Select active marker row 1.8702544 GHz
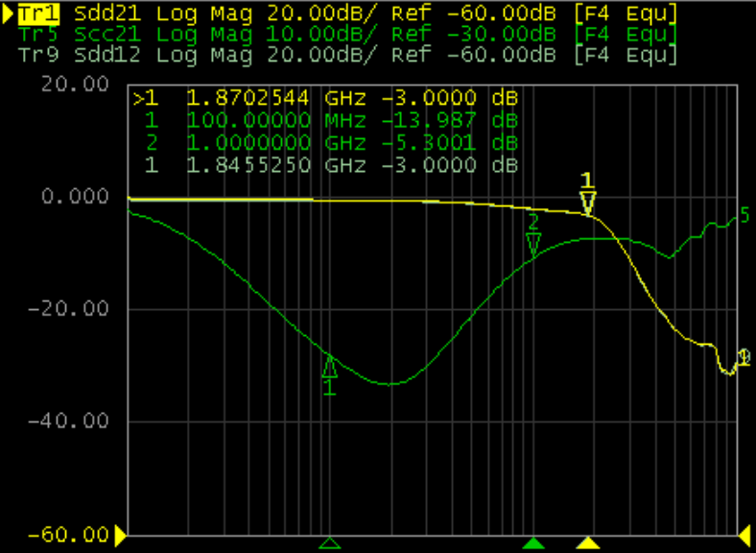 click(x=326, y=98)
